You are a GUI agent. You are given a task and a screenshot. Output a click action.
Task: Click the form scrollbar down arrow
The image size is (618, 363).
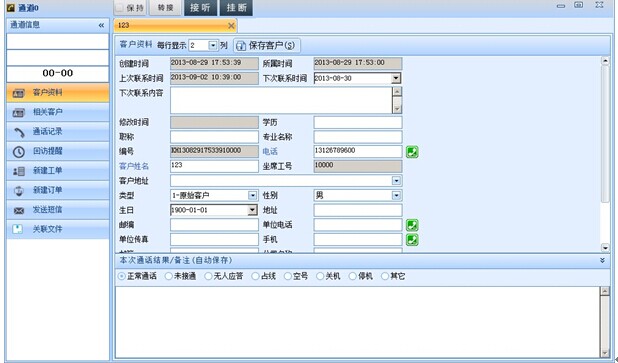(605, 248)
